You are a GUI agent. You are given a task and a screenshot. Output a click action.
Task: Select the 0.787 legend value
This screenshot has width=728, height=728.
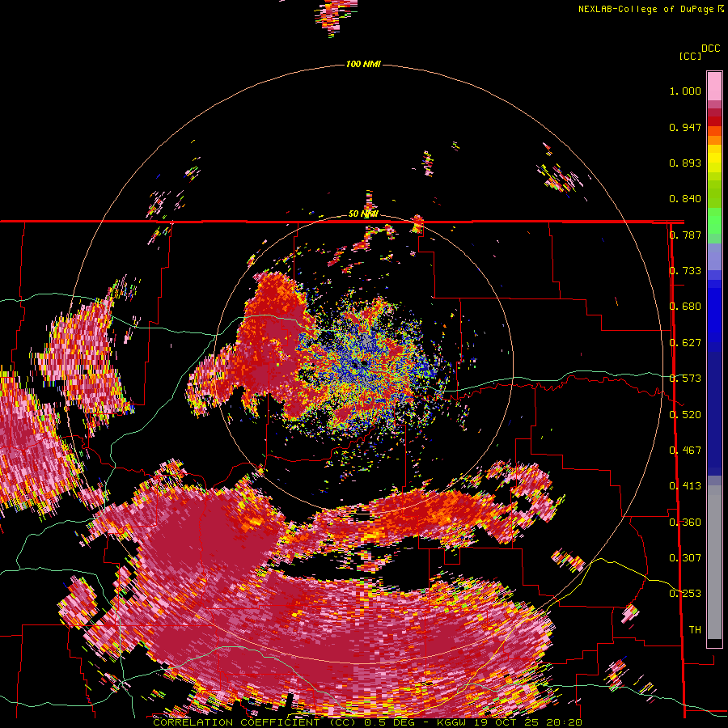coord(685,235)
